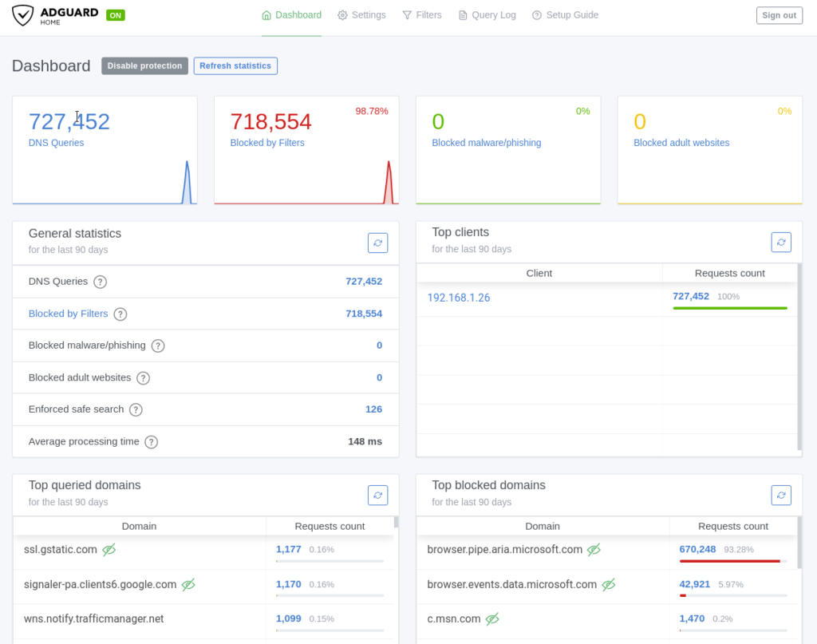Open client 192.168.1.26 link
Screen dimensions: 817x644
[x=459, y=298]
